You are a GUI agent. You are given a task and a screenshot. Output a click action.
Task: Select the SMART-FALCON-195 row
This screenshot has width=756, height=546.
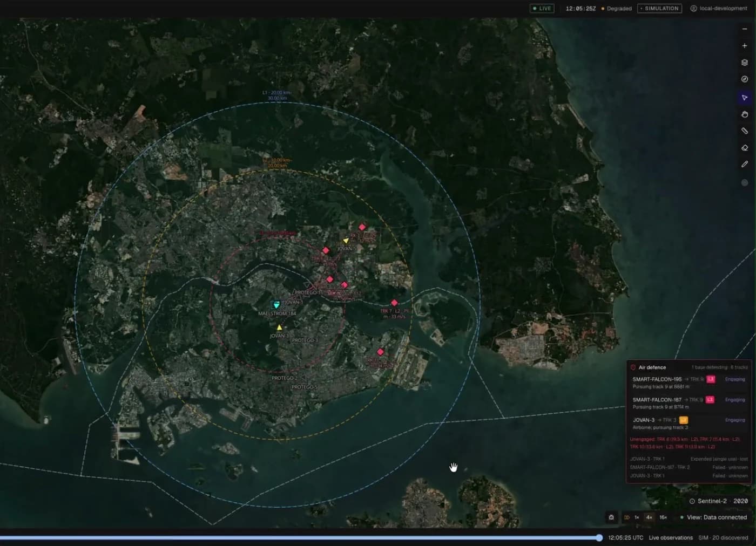688,383
